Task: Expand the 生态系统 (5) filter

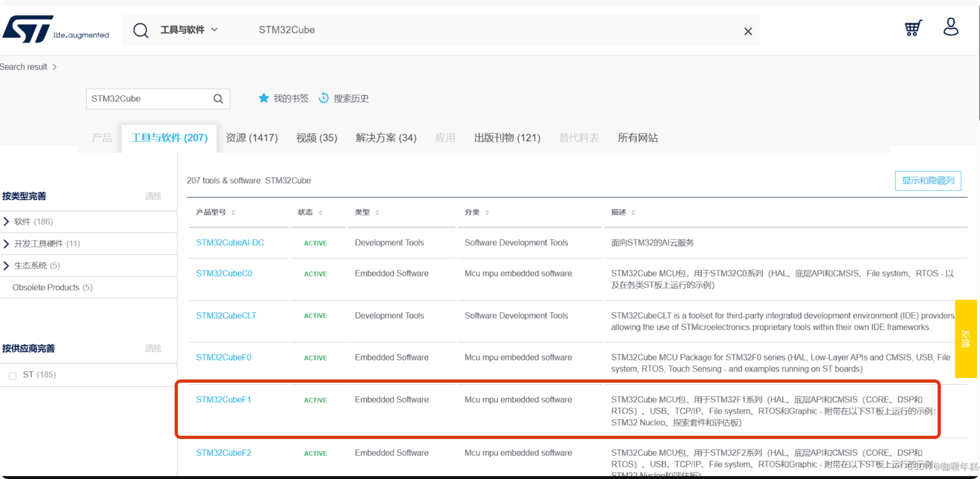Action: [x=6, y=266]
